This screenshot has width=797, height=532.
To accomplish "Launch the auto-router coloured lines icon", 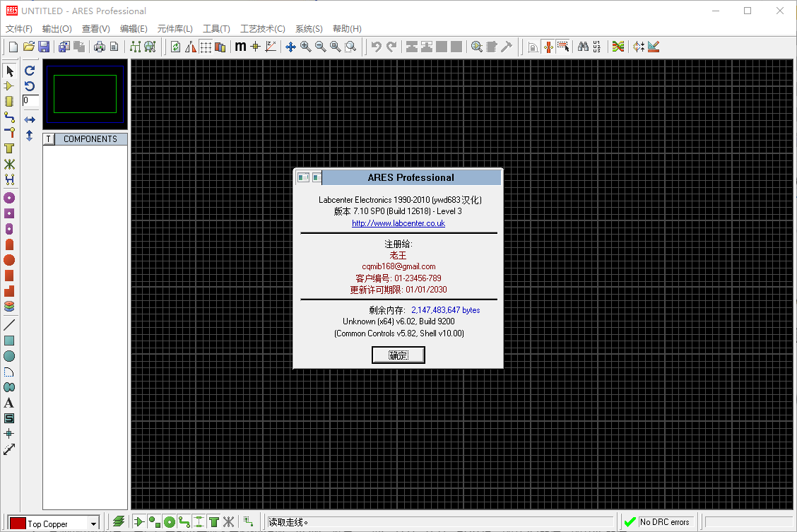I will tap(618, 47).
